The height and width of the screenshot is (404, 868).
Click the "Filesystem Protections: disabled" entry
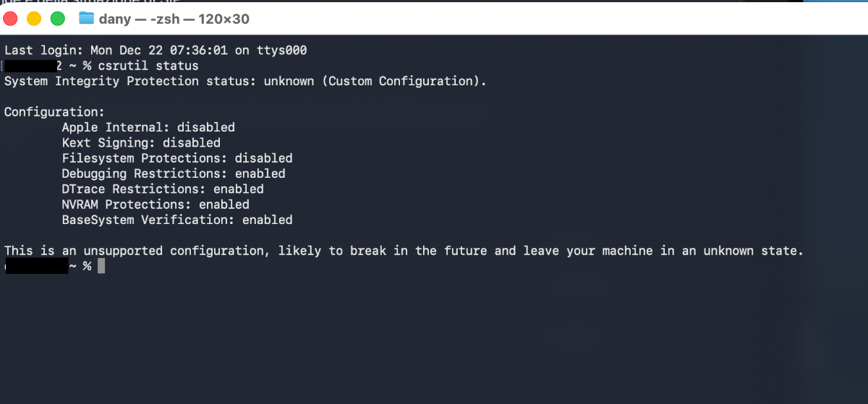pyautogui.click(x=177, y=158)
